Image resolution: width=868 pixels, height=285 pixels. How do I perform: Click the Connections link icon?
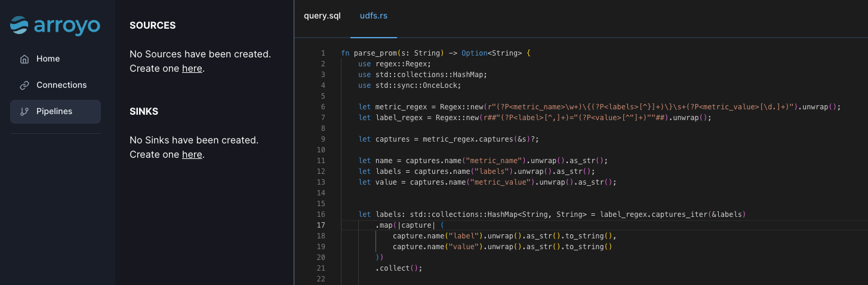tap(24, 85)
